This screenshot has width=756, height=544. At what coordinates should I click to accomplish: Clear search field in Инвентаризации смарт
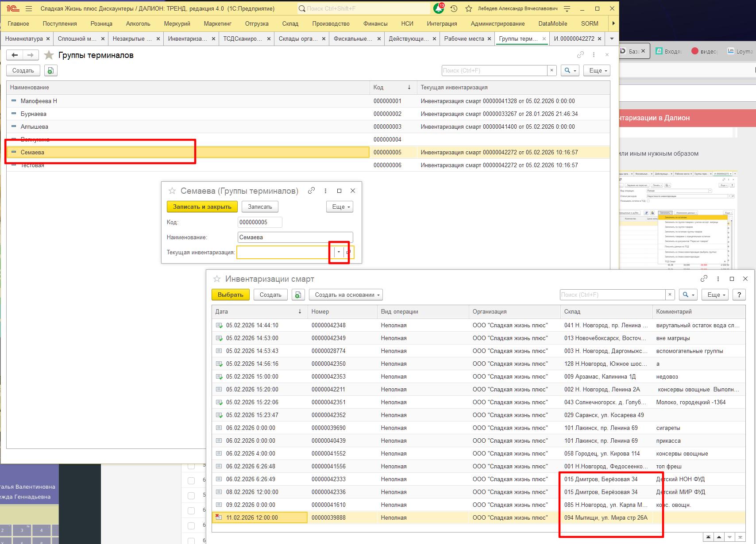670,295
